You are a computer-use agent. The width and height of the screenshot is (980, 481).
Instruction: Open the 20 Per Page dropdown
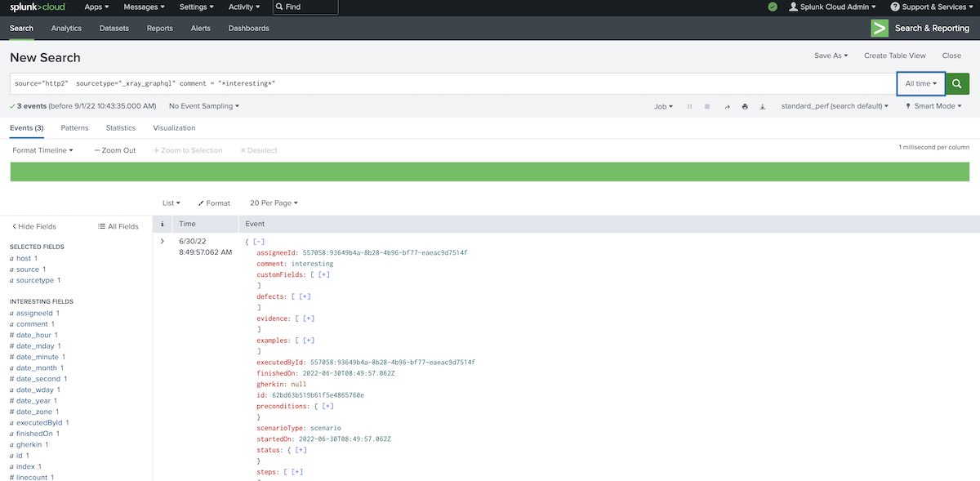[274, 203]
